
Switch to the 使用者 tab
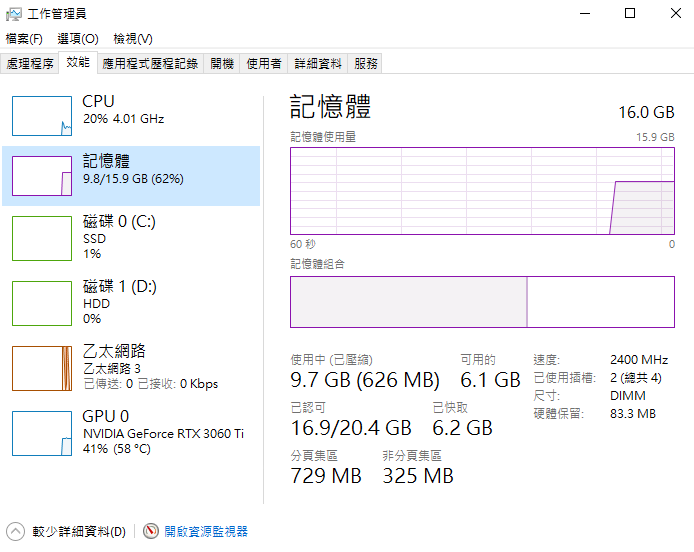264,63
